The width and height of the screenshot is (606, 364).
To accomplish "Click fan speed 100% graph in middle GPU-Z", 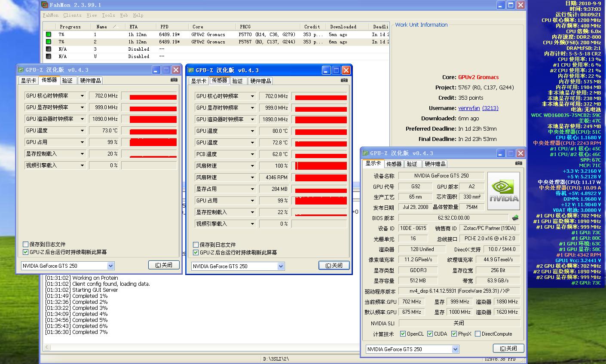I will (319, 166).
